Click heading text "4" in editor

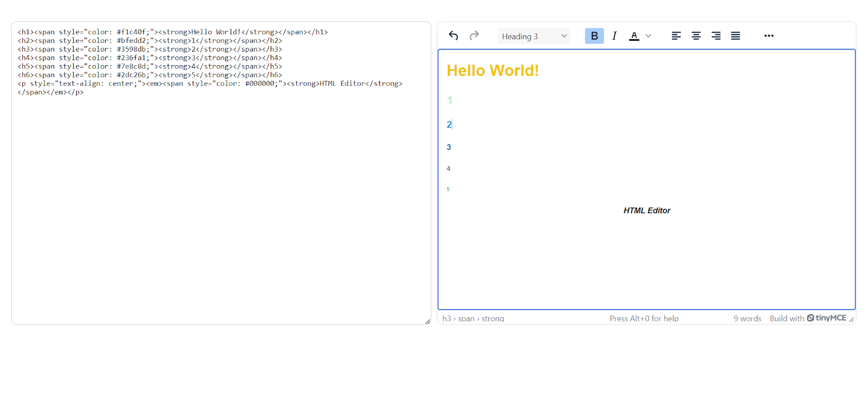(x=448, y=169)
